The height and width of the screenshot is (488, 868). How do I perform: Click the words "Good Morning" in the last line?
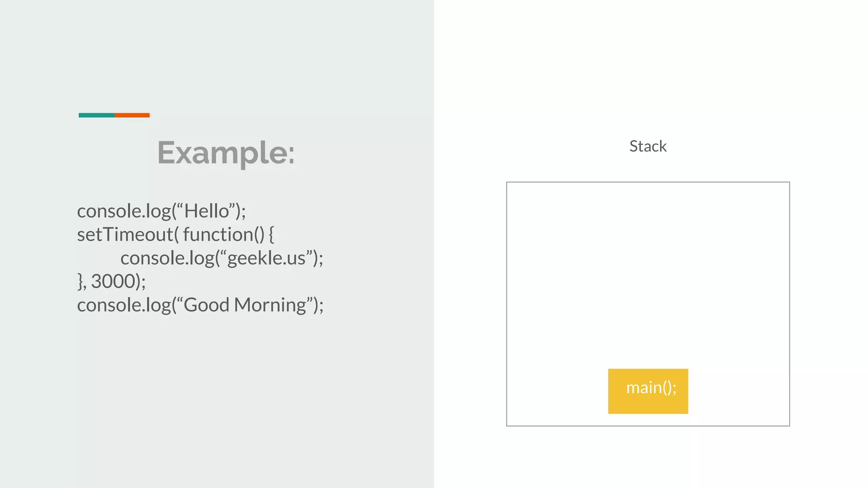245,305
